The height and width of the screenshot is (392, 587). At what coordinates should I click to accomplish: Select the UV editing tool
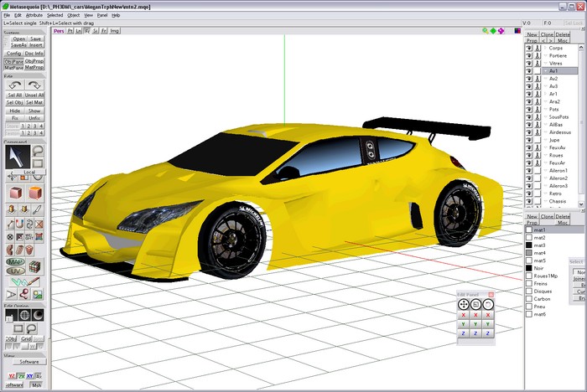[x=15, y=272]
